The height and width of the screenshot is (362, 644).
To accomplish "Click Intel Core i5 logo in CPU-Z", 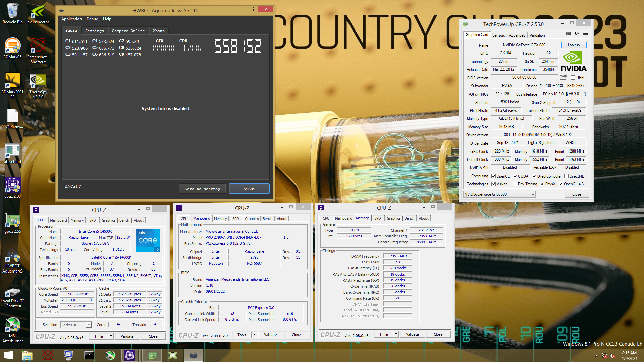I will (x=148, y=240).
